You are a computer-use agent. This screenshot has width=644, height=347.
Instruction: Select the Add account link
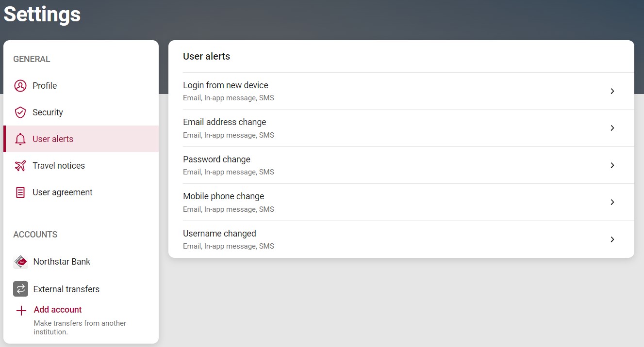(58, 310)
